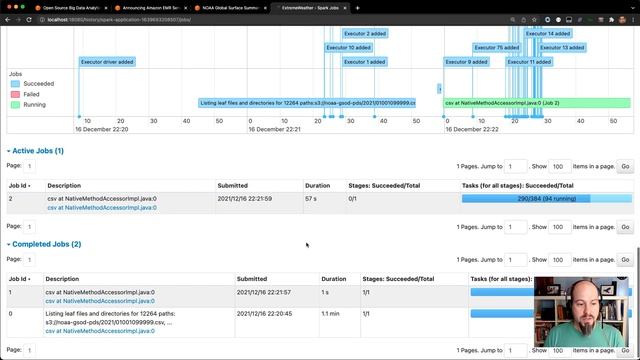640x360 pixels.
Task: Click the job 0 tasks progress bar
Action: coord(502,313)
